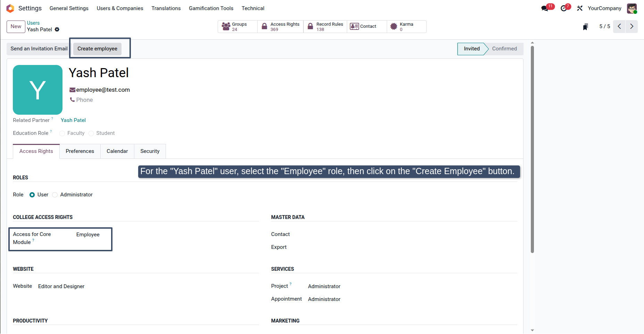Switch to the Preferences tab
Image resolution: width=644 pixels, height=334 pixels.
coord(80,151)
